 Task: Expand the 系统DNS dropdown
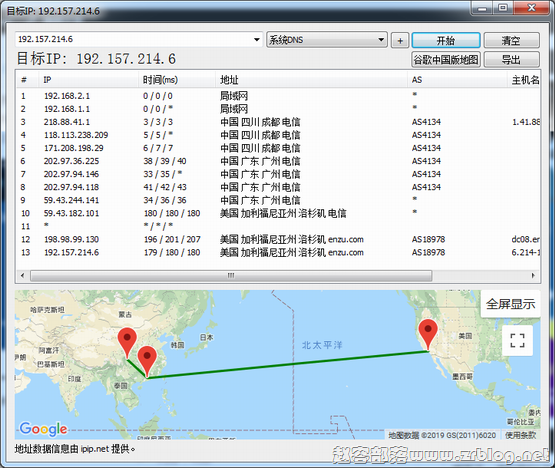click(x=381, y=40)
